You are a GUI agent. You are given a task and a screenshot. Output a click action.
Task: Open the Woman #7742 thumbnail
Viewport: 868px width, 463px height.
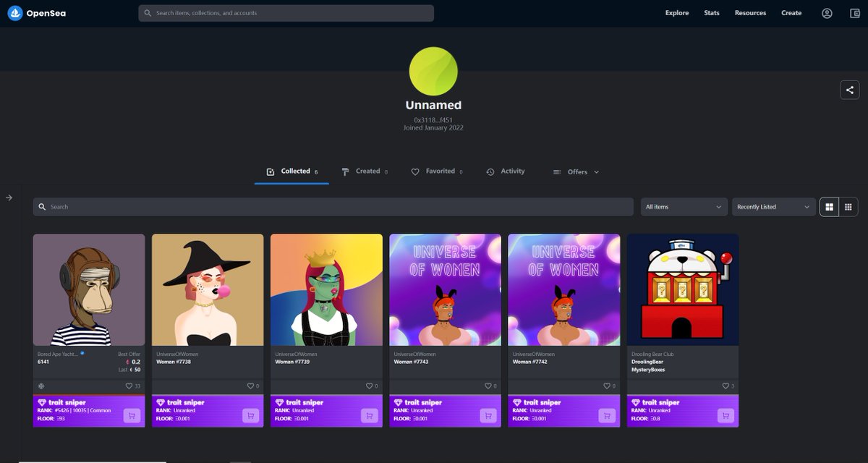pyautogui.click(x=563, y=289)
